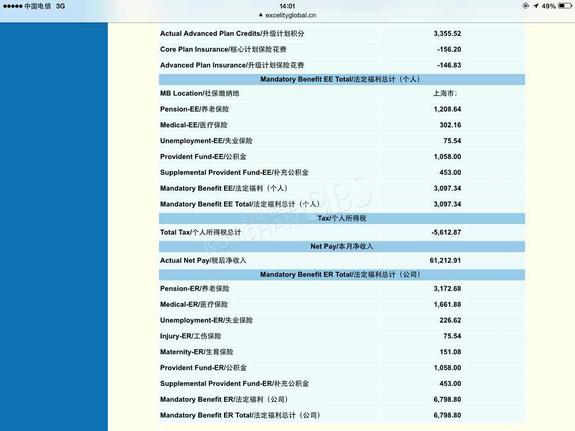Click the Pension-EE row
Viewport: 575px width, 431px height.
[342, 109]
